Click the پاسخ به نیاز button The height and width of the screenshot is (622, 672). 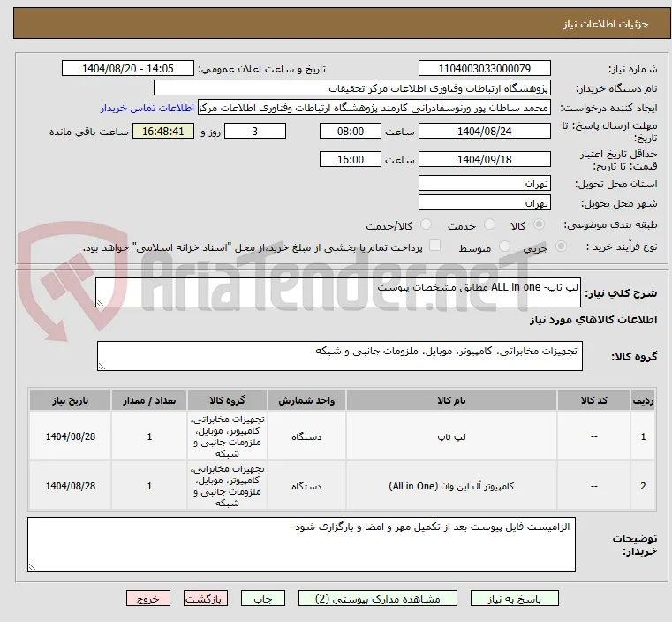[x=514, y=598]
